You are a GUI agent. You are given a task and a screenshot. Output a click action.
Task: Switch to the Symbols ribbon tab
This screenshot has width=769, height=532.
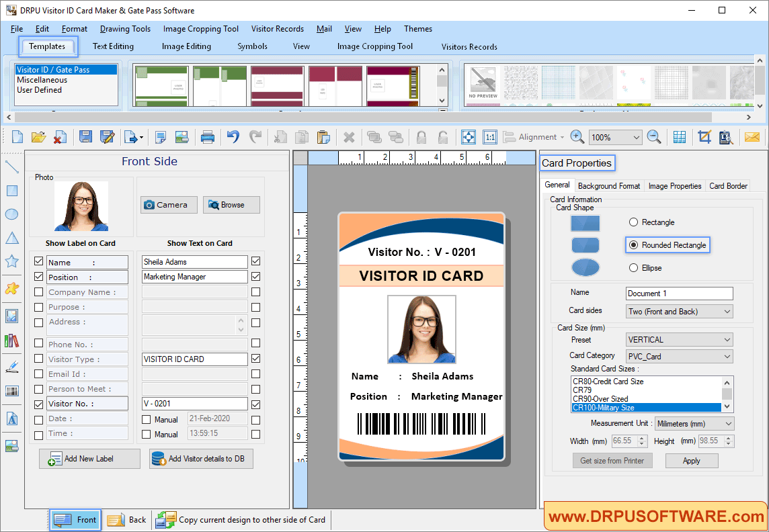pos(253,46)
